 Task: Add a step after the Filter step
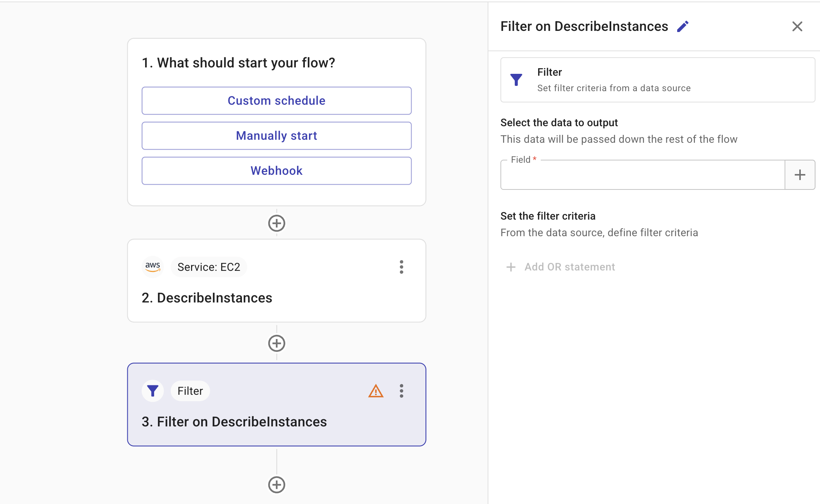277,485
